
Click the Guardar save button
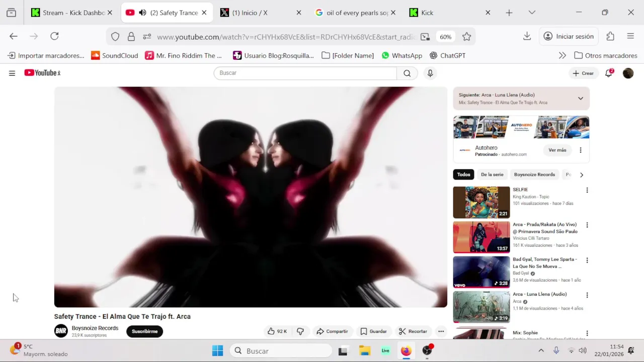click(374, 331)
